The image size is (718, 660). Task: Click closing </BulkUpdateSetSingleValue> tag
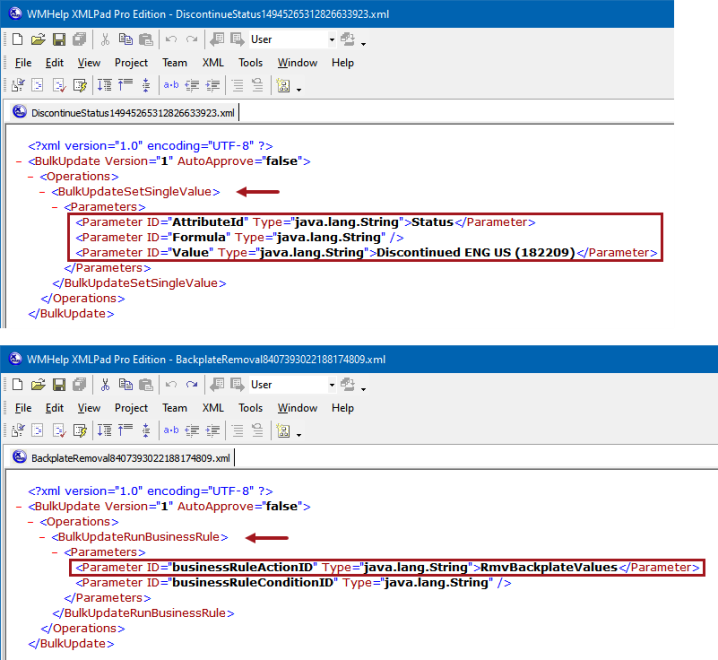[139, 283]
